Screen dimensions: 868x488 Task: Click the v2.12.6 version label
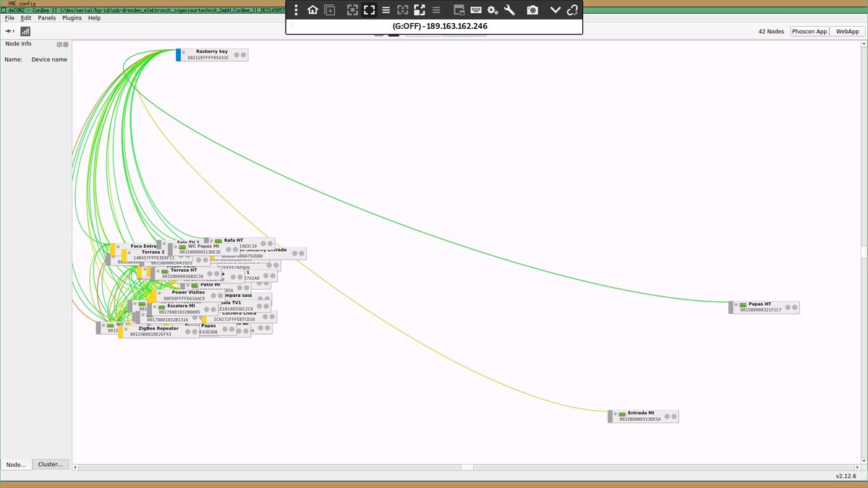pyautogui.click(x=846, y=476)
